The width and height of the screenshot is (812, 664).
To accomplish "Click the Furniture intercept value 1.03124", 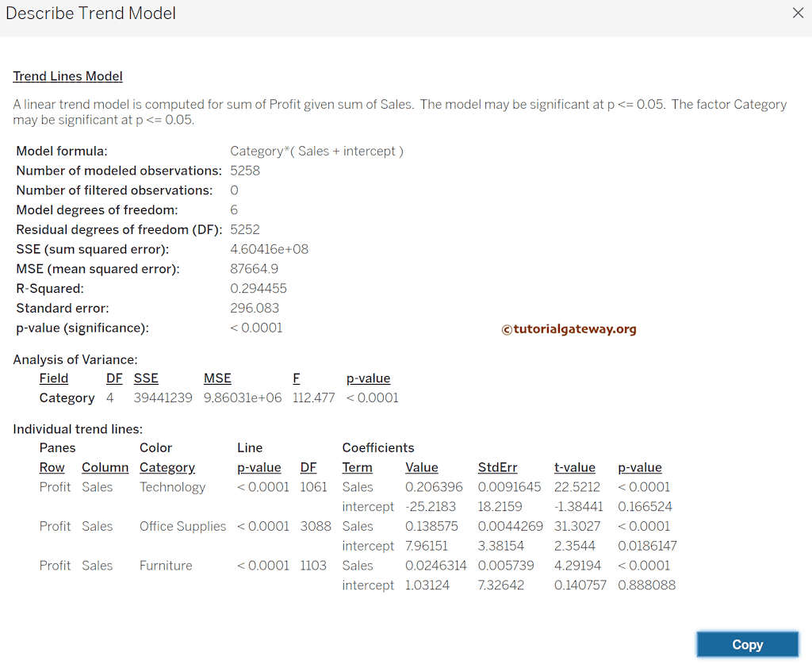I will coord(427,585).
